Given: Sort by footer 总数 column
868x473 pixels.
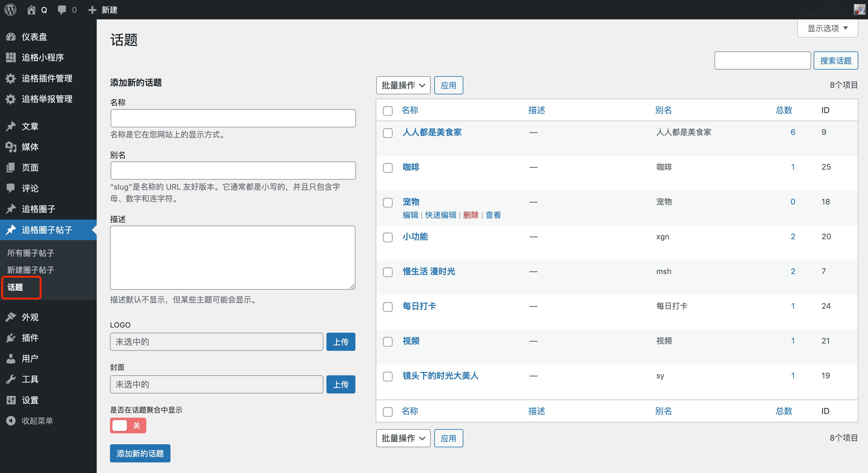Looking at the screenshot, I should pyautogui.click(x=784, y=411).
